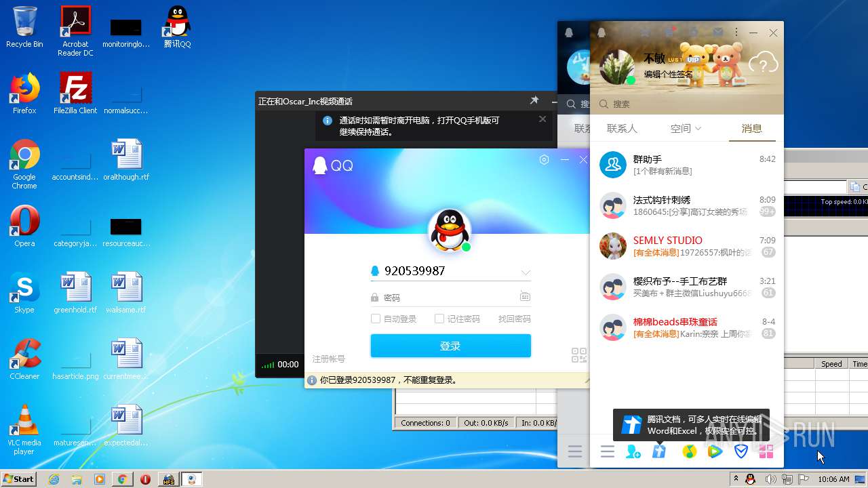Image resolution: width=868 pixels, height=488 pixels.
Task: Open QQ mail envelope icon
Action: pos(717,33)
